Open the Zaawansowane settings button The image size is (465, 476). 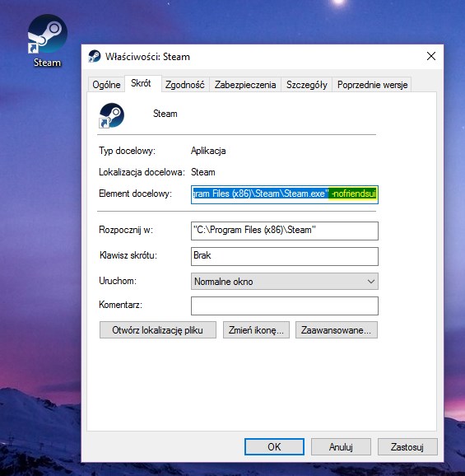337,330
